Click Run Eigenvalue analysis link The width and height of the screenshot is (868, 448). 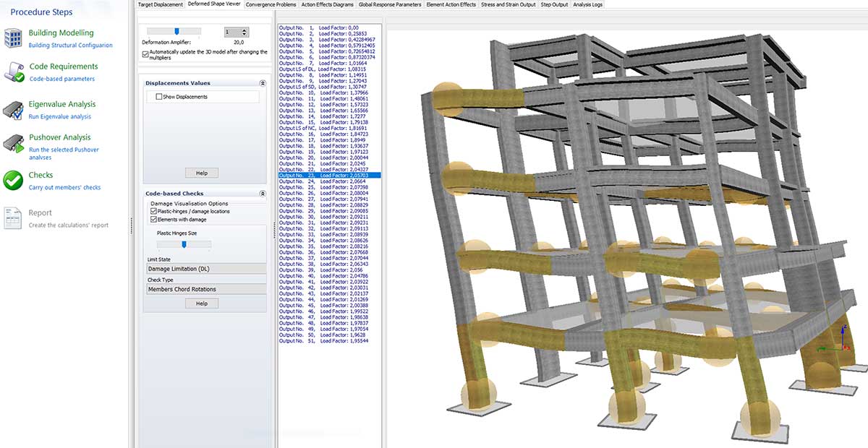point(60,116)
